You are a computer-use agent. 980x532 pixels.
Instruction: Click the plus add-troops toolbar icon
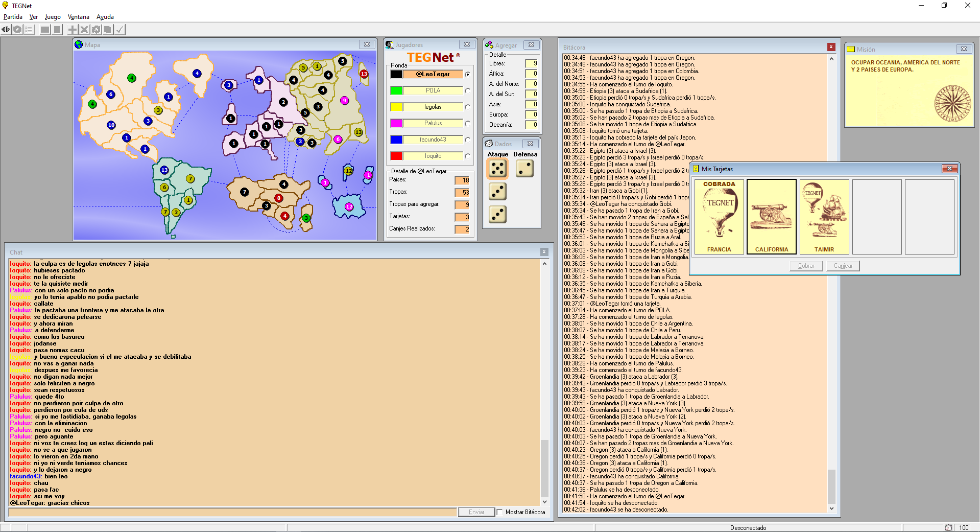(73, 30)
